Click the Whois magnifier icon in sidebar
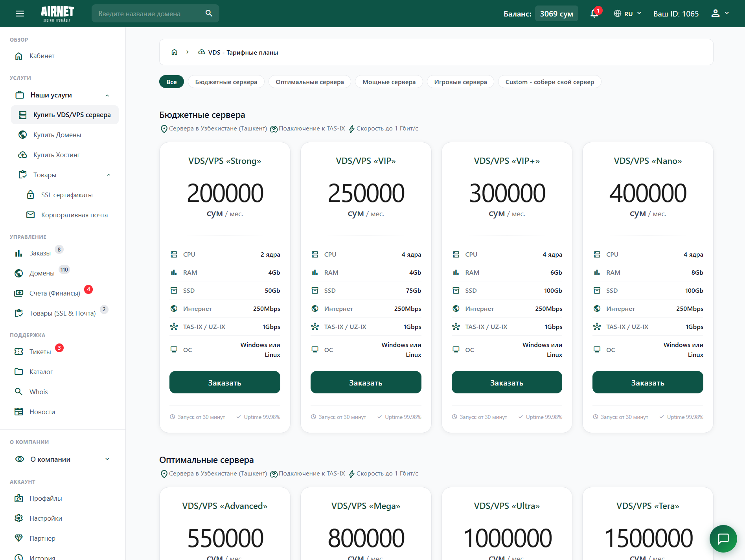 click(x=18, y=392)
